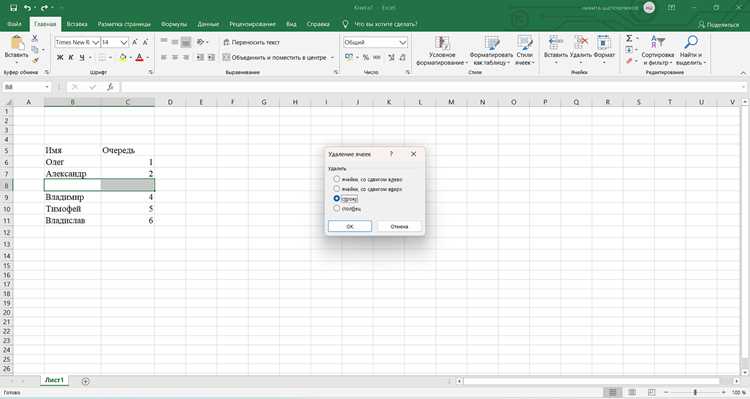The image size is (750, 399).
Task: Click the Удалить cells icon
Action: click(581, 43)
